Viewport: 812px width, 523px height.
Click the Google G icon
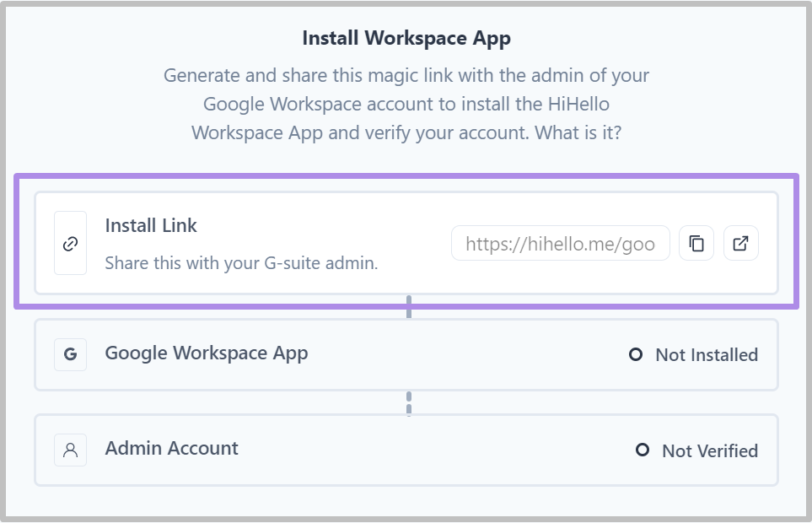pos(71,354)
